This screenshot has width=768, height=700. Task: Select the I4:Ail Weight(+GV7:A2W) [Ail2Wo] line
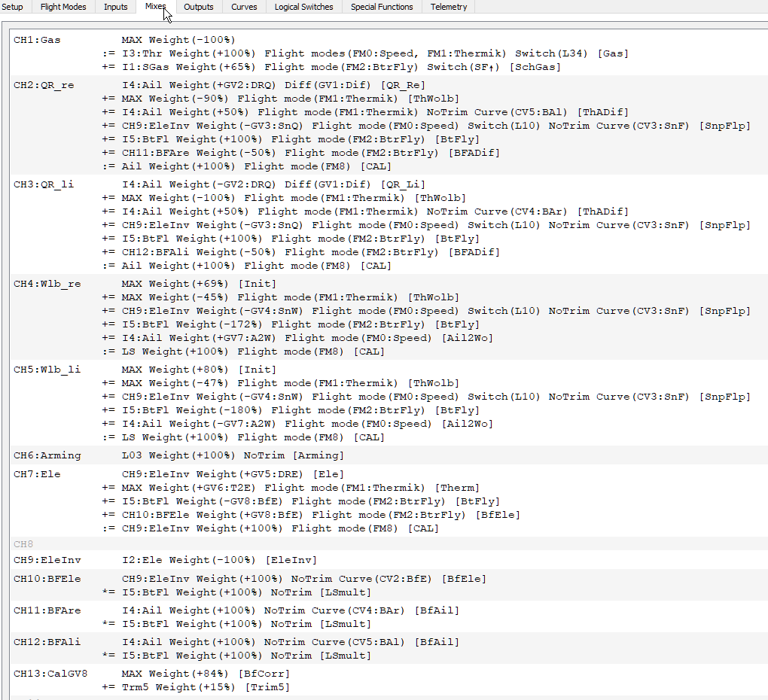tap(298, 338)
